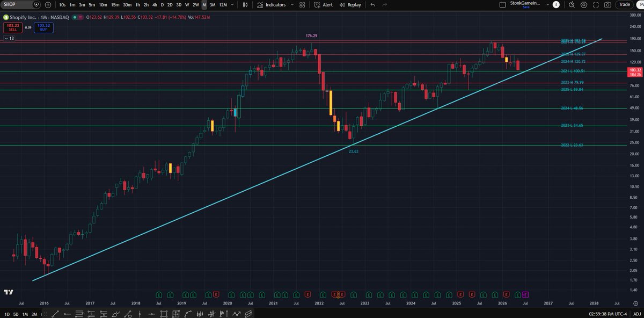Switch to W weekly interval

click(x=187, y=4)
